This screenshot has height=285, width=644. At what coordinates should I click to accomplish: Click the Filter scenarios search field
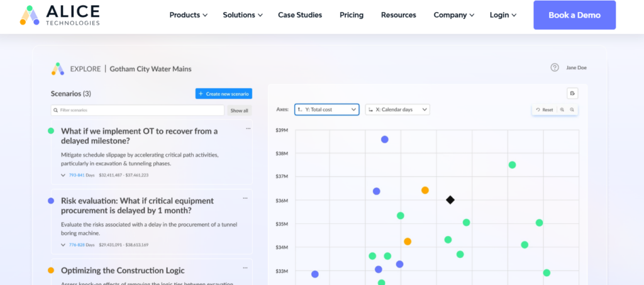click(x=138, y=111)
